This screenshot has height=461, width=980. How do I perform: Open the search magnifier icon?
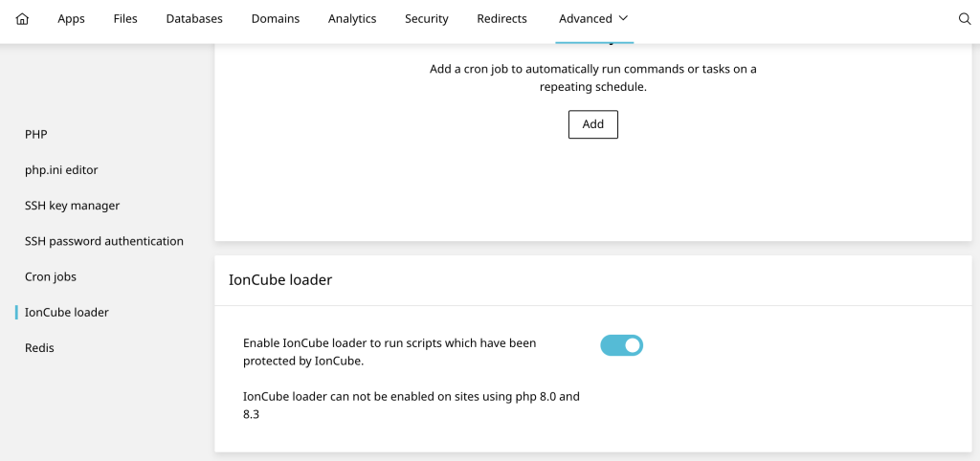pos(965,19)
